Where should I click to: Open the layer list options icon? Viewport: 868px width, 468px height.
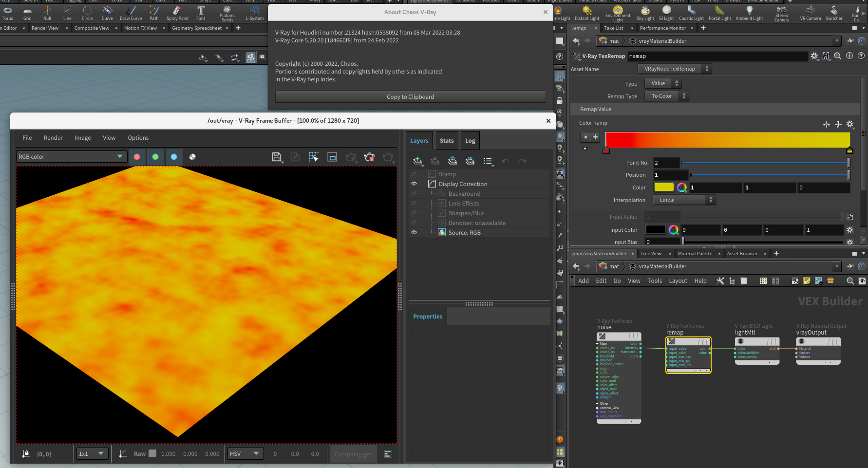(x=488, y=161)
